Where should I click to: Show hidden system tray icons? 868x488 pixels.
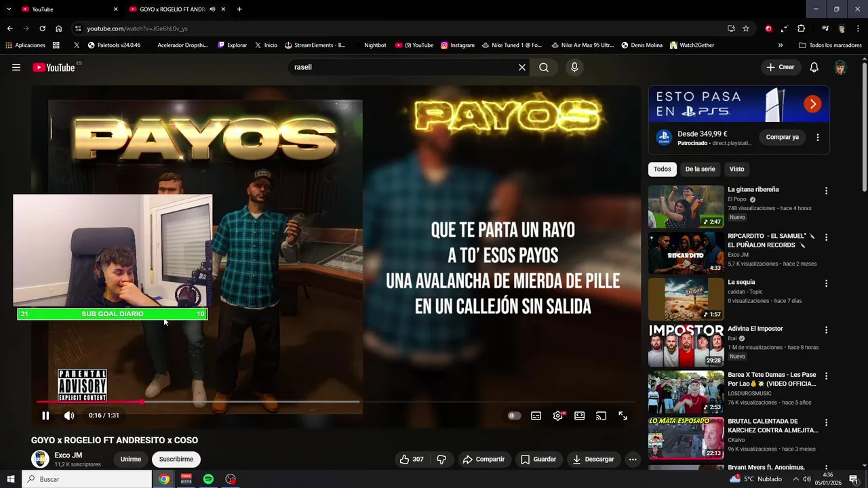[796, 479]
